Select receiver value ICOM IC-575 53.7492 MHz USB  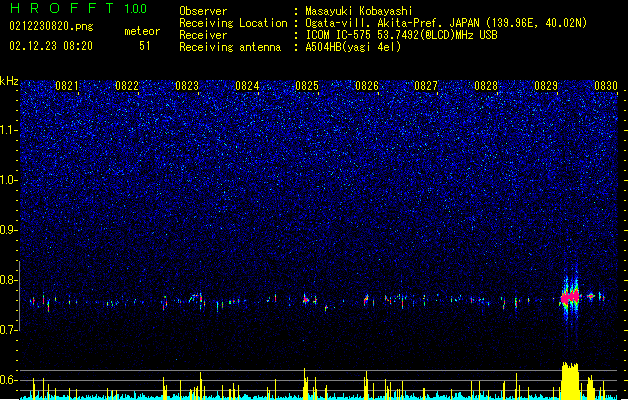click(401, 35)
